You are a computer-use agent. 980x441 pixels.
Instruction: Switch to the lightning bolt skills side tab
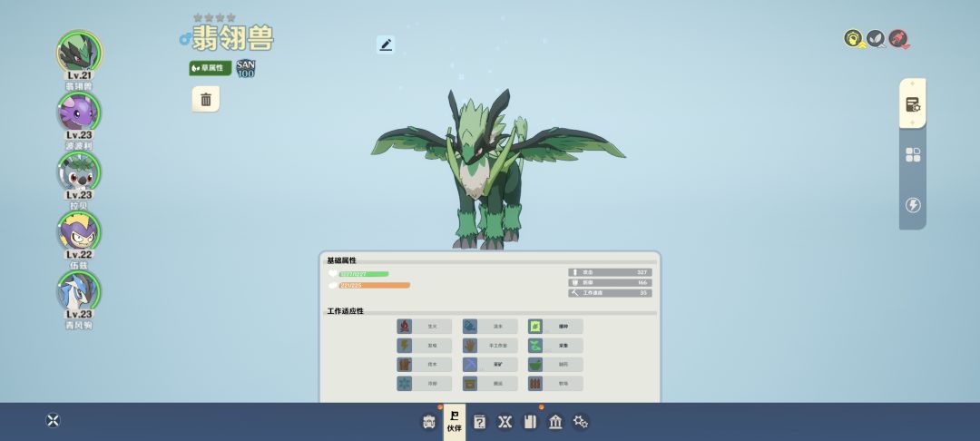(913, 205)
